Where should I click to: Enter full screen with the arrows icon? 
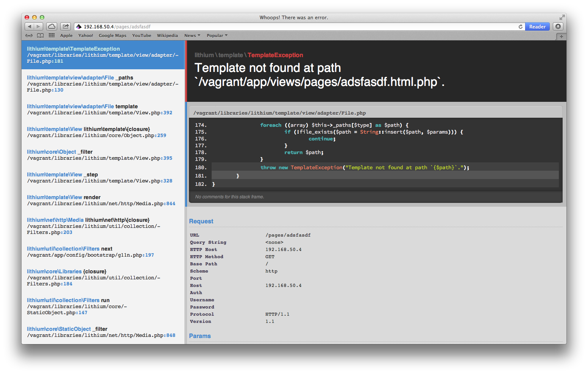coord(562,17)
